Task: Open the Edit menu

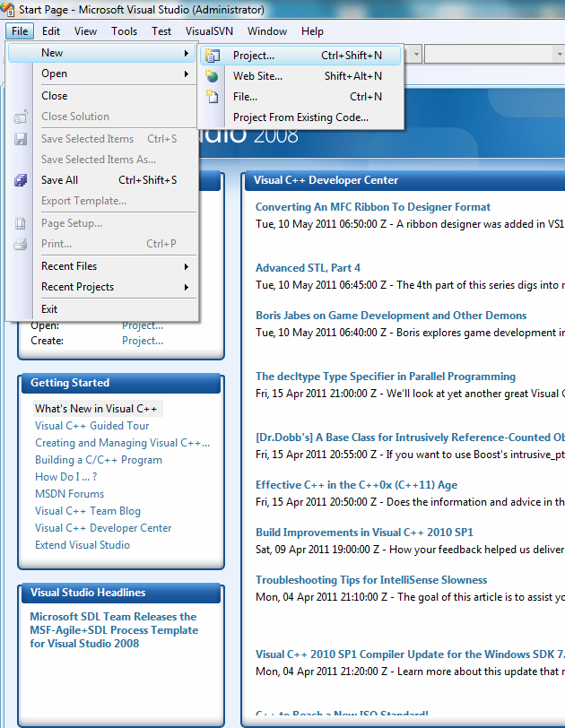Action: pyautogui.click(x=50, y=31)
